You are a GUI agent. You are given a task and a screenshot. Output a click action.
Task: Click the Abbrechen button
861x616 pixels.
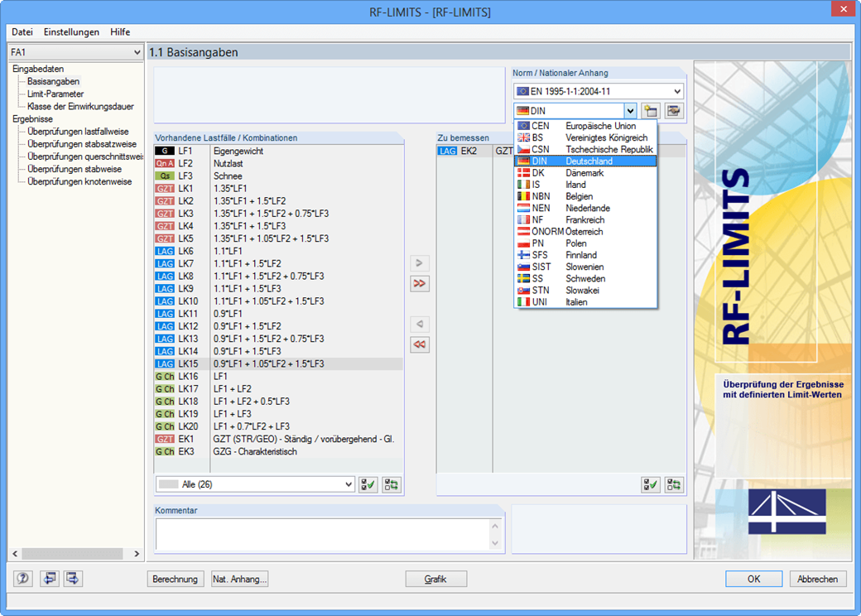[818, 579]
